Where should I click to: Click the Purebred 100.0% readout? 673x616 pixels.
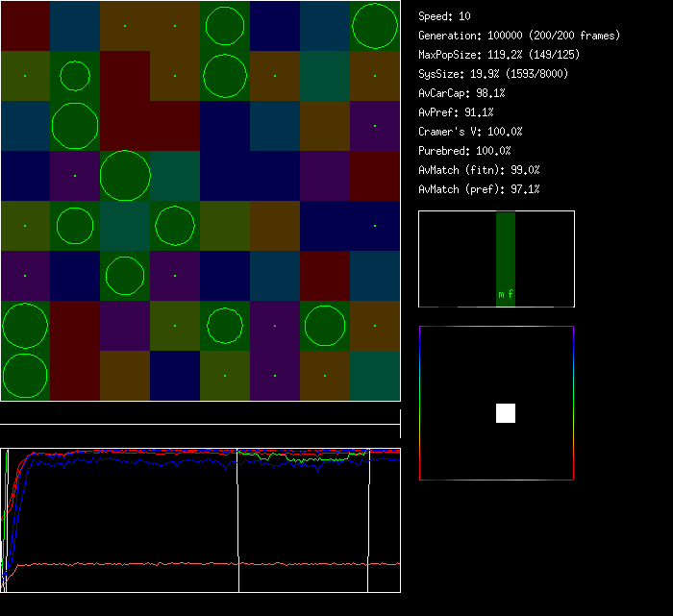click(464, 151)
